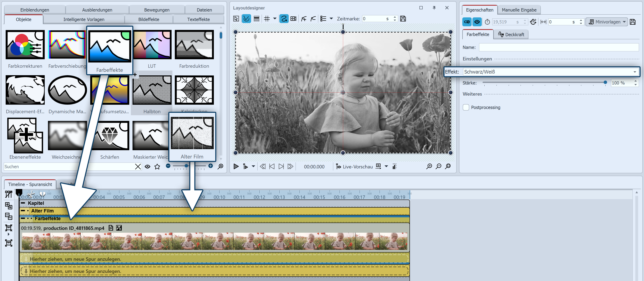Clear the Suchen field with X icon
Screen dimensions: 644x281
coord(138,167)
